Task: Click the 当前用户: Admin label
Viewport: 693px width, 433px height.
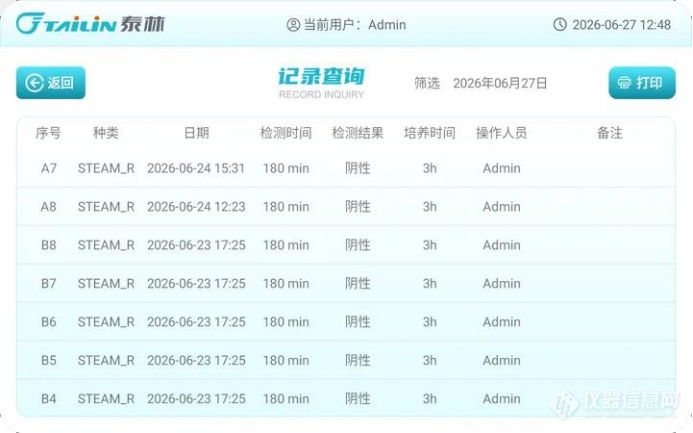Action: [354, 25]
